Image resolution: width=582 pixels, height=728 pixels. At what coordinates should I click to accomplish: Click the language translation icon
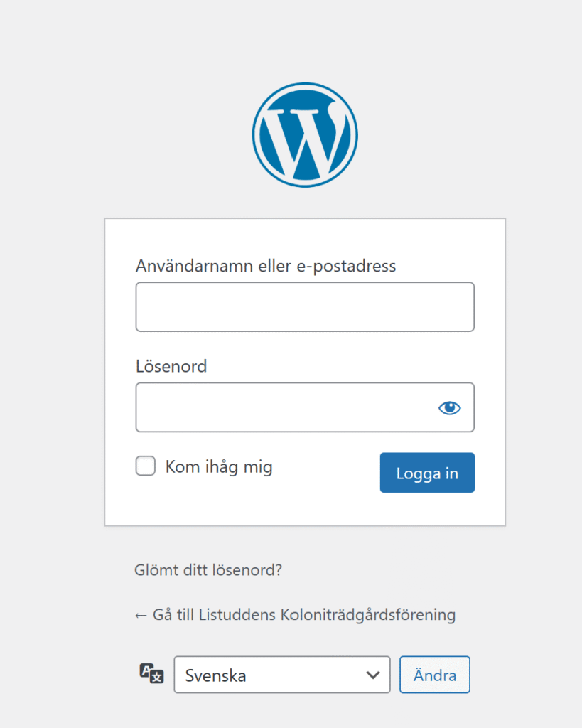tap(152, 674)
